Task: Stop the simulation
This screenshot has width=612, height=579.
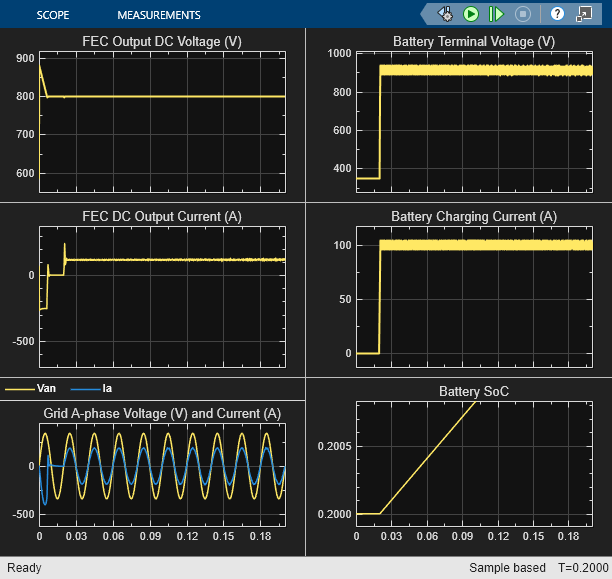Action: (x=523, y=14)
